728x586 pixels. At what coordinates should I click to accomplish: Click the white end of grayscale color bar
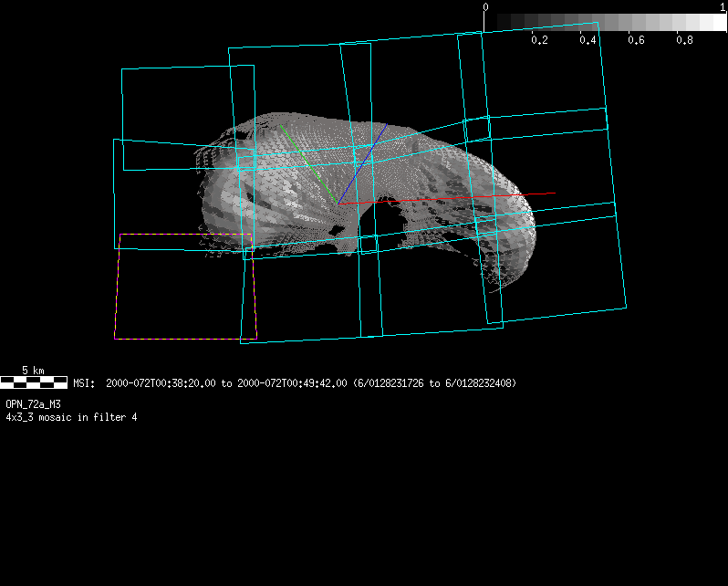714,22
